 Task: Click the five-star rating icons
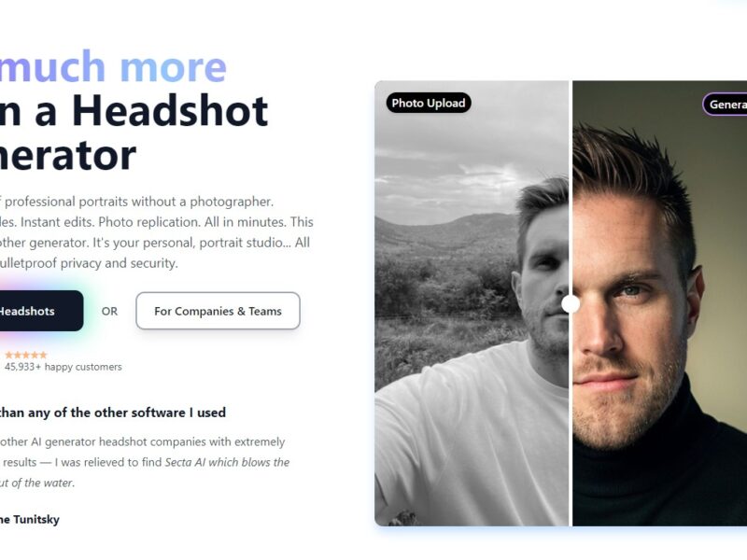(x=26, y=355)
